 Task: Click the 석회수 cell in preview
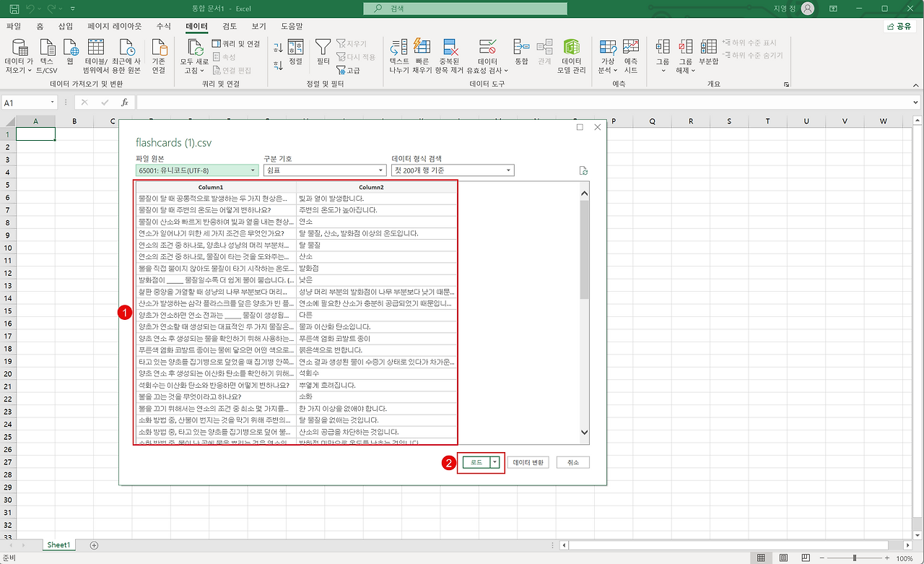pyautogui.click(x=376, y=373)
